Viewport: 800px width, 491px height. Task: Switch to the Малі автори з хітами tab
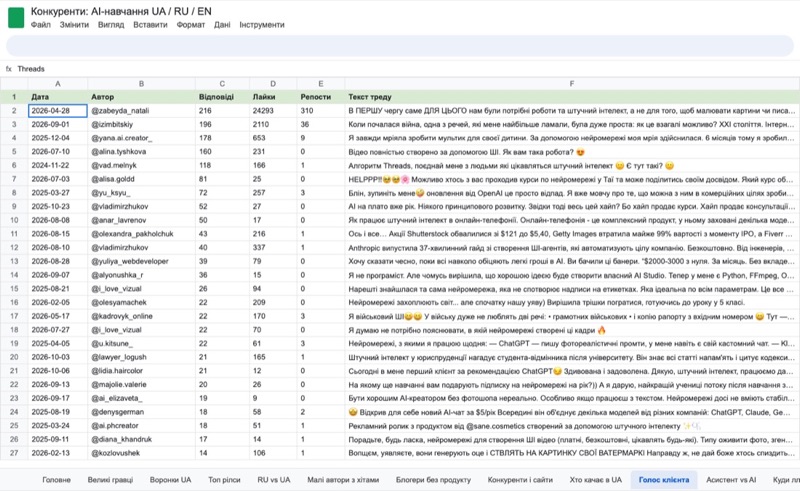point(343,480)
